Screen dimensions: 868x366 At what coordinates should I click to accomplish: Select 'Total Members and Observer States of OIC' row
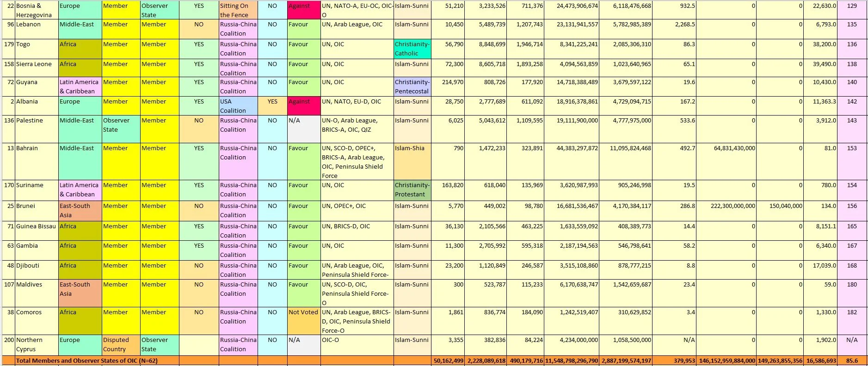tap(434, 360)
